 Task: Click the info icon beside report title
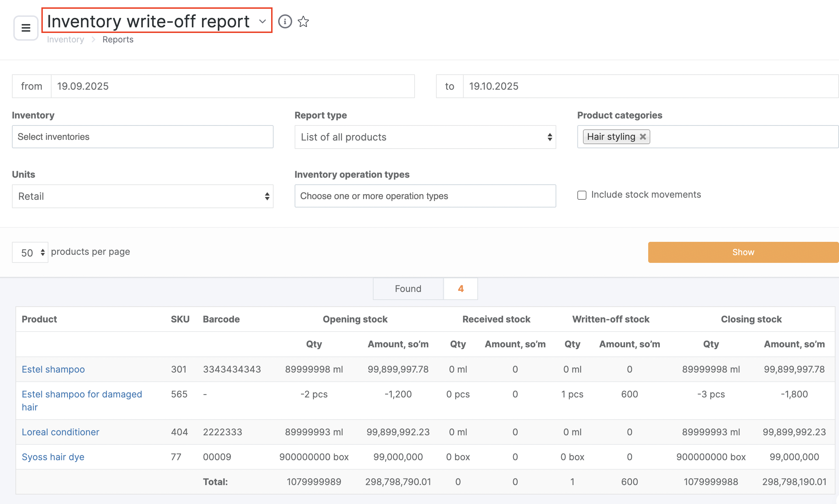[x=285, y=22]
